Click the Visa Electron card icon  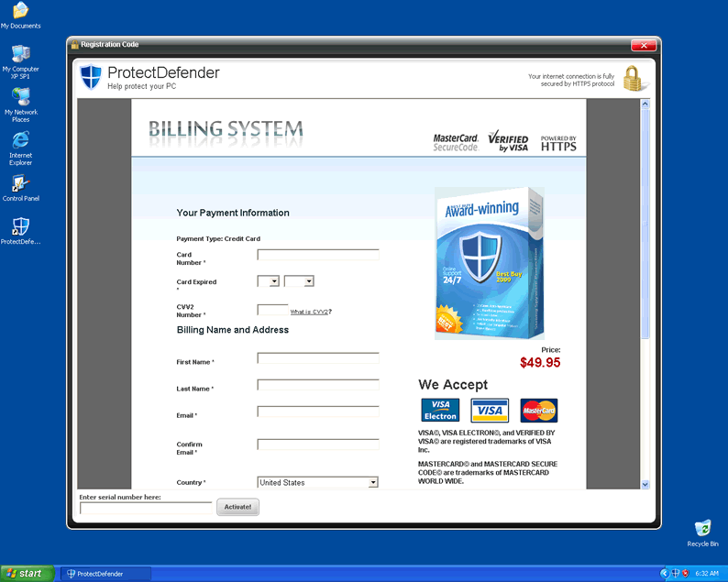click(x=440, y=410)
